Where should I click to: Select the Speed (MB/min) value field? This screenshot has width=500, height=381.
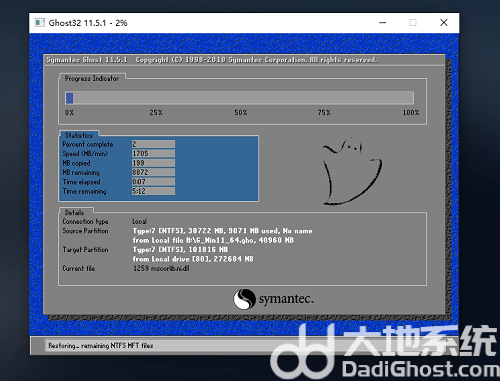tap(153, 153)
